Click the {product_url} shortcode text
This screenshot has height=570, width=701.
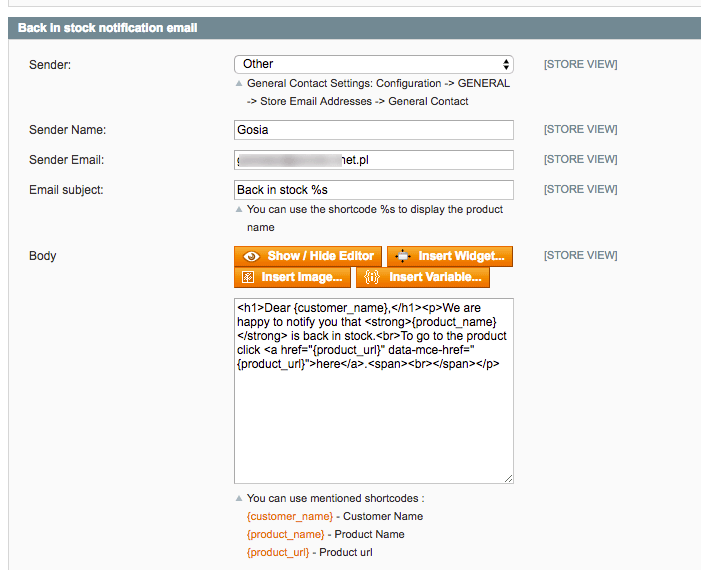pos(278,552)
